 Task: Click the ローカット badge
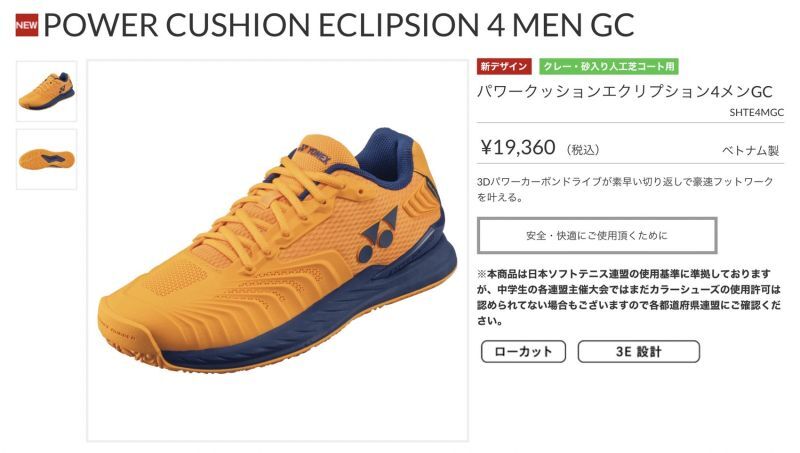pyautogui.click(x=523, y=351)
